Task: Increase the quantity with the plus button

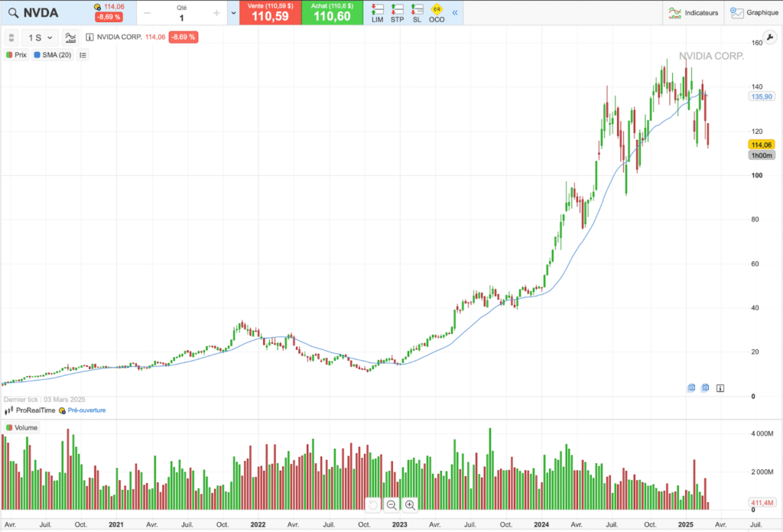Action: coord(216,13)
